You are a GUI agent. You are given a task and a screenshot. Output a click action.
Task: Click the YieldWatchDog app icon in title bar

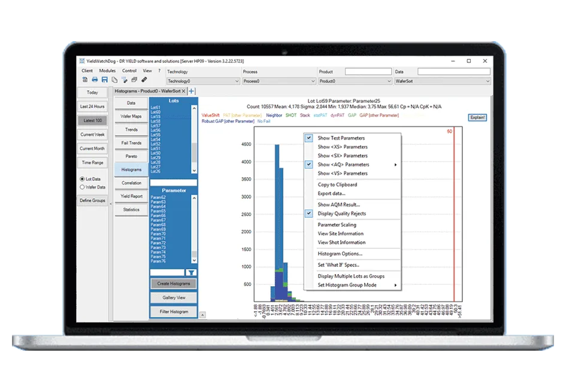point(82,61)
